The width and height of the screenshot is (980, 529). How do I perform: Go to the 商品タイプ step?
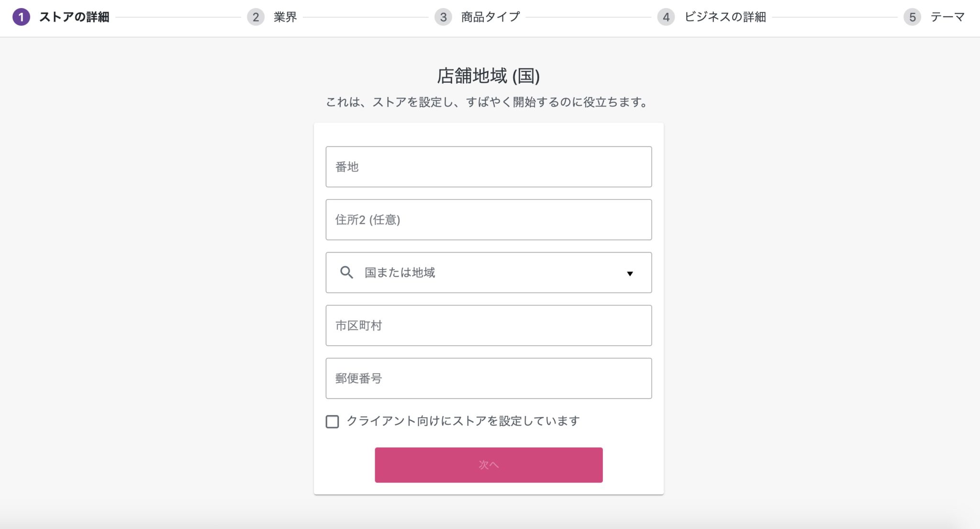490,17
